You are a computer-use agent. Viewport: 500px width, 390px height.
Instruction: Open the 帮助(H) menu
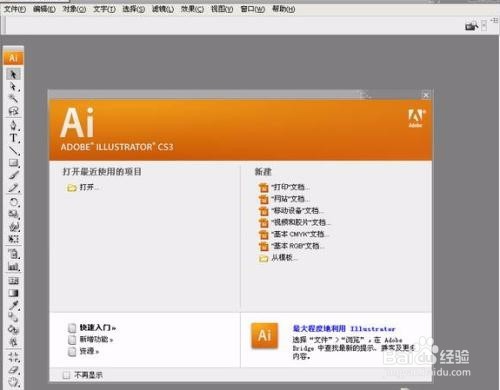[x=283, y=9]
